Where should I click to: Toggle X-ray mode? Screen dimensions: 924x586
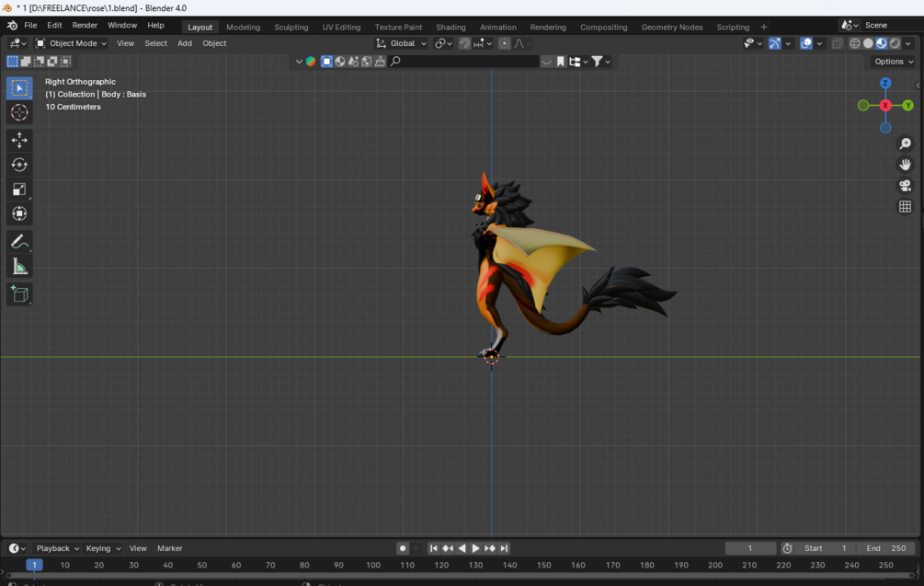point(837,43)
